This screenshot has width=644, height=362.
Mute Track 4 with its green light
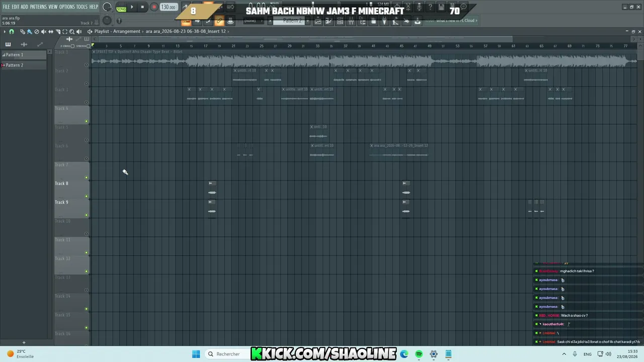click(x=87, y=121)
